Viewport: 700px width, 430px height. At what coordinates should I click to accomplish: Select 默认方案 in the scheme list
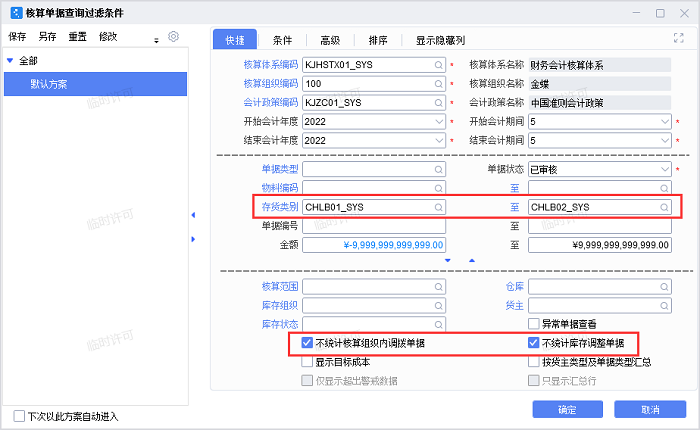pos(49,85)
